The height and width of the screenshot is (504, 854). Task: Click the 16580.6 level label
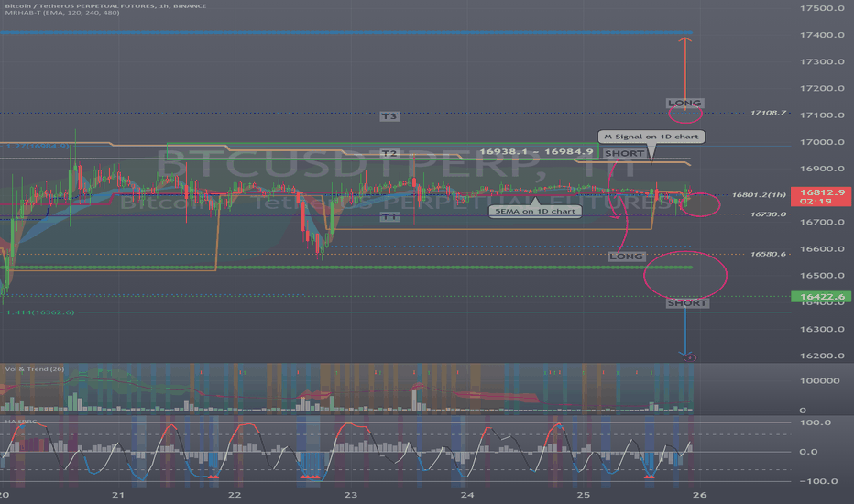tap(768, 255)
